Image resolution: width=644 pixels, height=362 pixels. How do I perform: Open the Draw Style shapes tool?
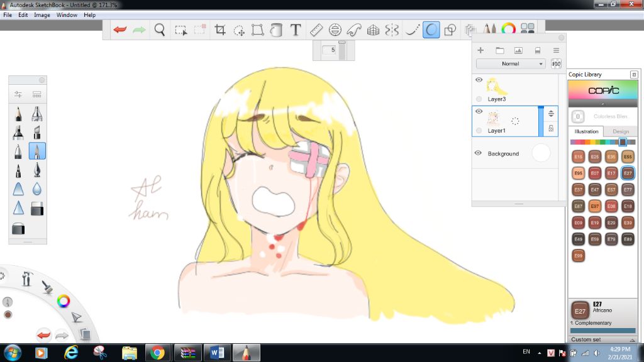click(450, 30)
